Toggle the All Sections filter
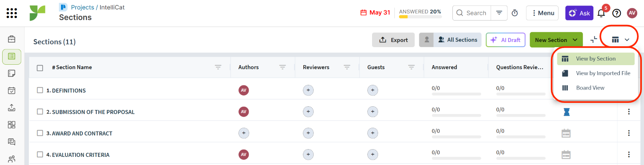This screenshot has height=165, width=644. click(x=458, y=40)
